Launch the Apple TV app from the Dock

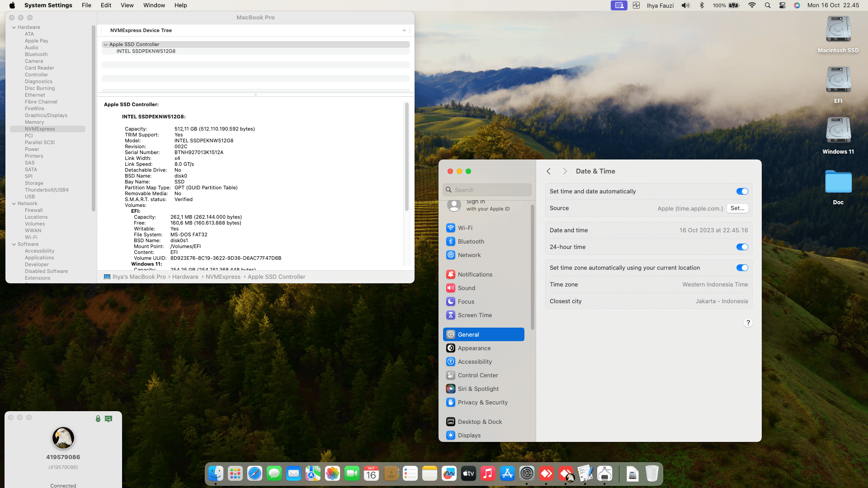[468, 474]
